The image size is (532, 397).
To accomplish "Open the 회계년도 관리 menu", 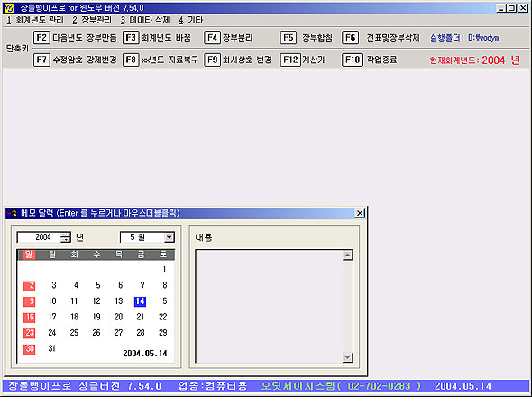I will [x=35, y=20].
